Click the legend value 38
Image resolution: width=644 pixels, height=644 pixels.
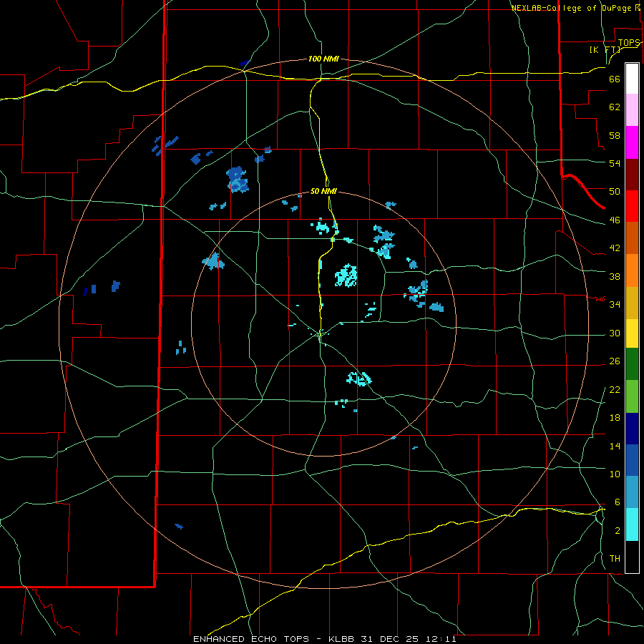(x=615, y=276)
